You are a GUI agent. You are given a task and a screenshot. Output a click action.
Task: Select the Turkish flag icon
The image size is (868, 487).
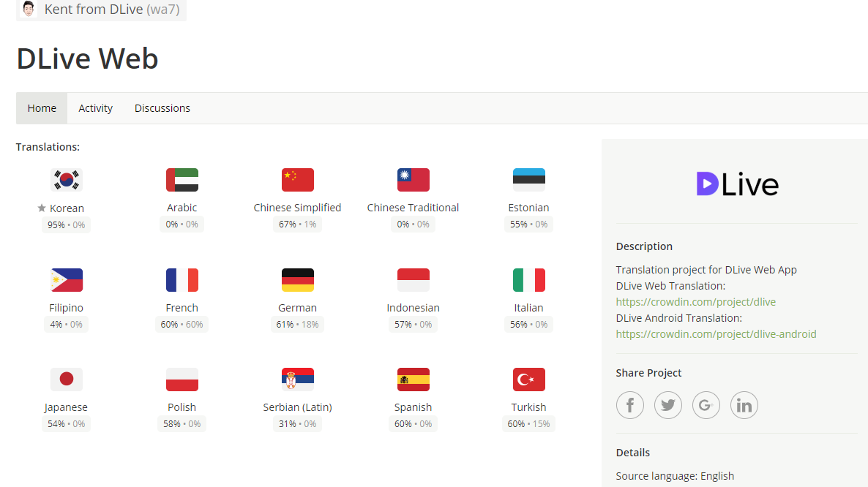[x=529, y=380]
